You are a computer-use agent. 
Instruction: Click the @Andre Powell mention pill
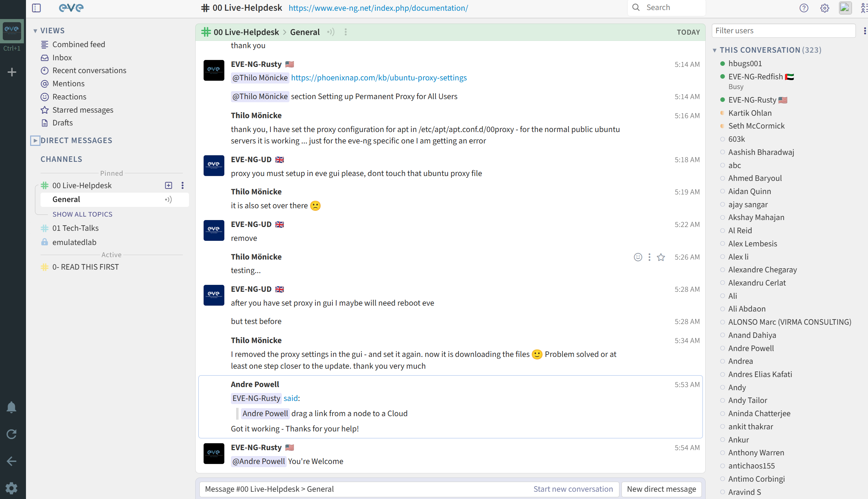coord(259,461)
